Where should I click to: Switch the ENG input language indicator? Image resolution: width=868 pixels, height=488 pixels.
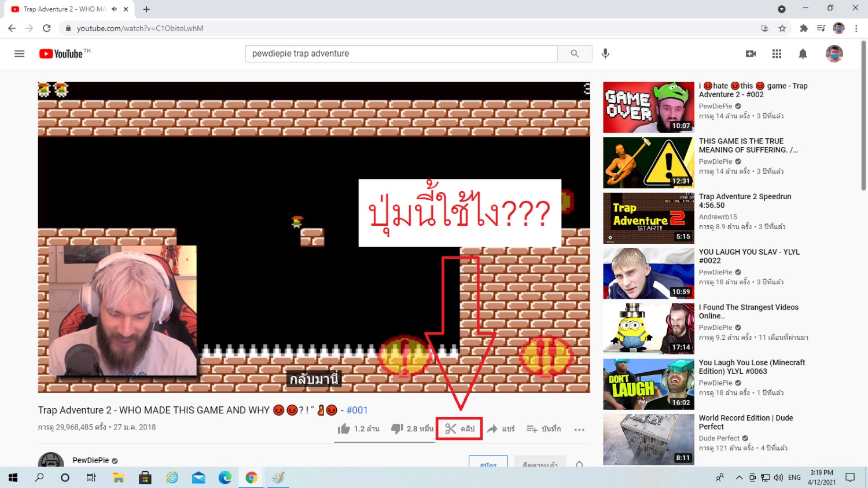(x=795, y=478)
